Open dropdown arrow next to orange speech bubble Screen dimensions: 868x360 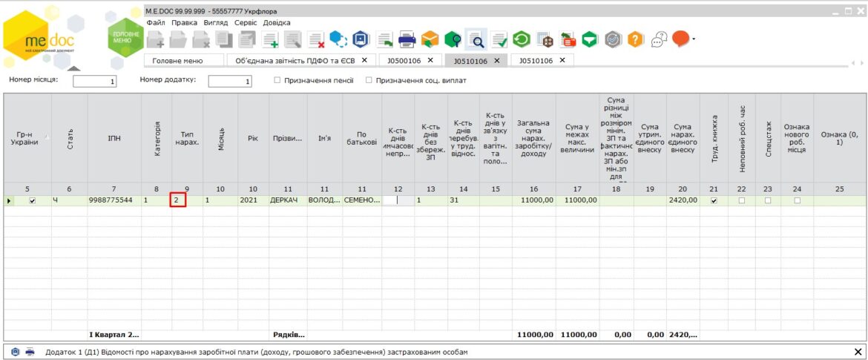point(694,39)
